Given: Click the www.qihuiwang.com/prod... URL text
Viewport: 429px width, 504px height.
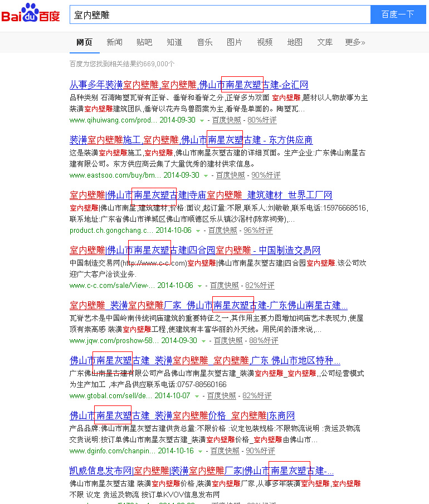Looking at the screenshot, I should [112, 120].
